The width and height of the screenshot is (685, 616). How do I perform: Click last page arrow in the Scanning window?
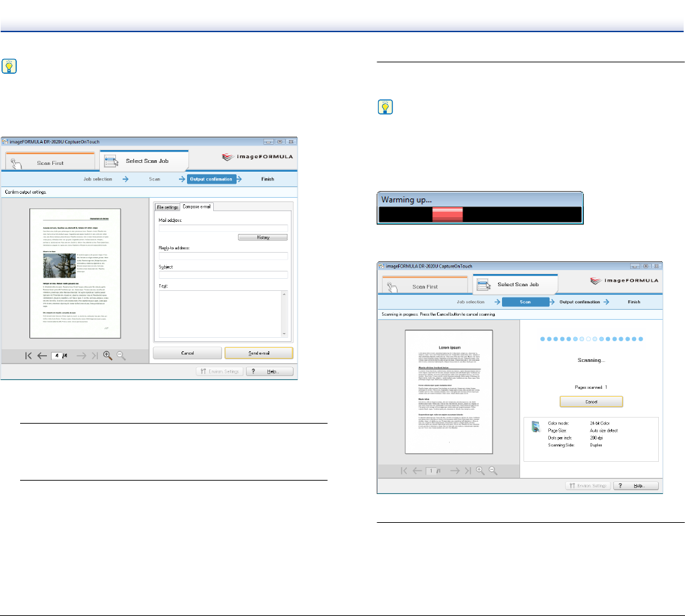coord(467,471)
